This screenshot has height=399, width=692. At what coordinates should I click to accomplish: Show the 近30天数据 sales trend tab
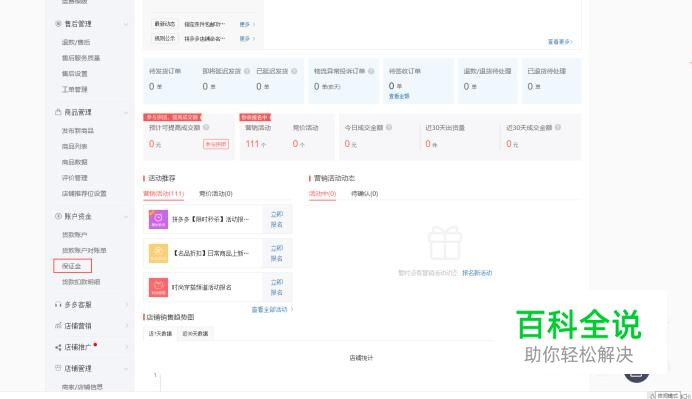(196, 334)
